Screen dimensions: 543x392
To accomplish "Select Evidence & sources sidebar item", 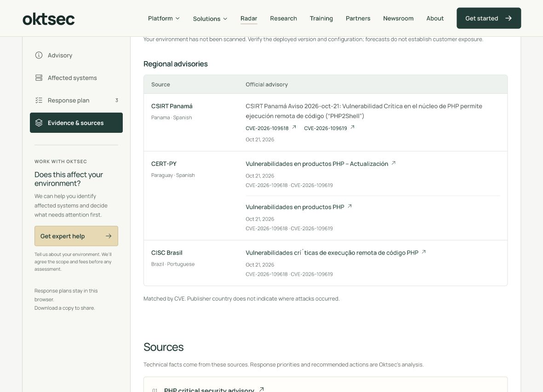I will pos(76,123).
